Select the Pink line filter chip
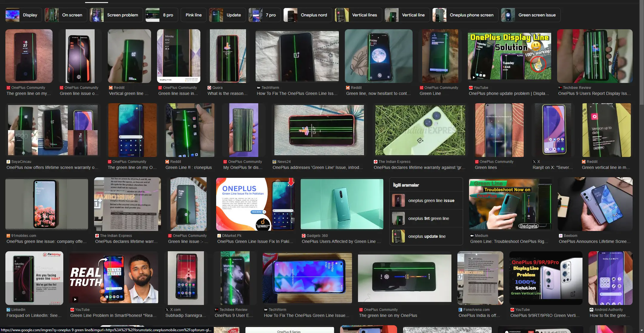This screenshot has height=333, width=644. tap(193, 15)
